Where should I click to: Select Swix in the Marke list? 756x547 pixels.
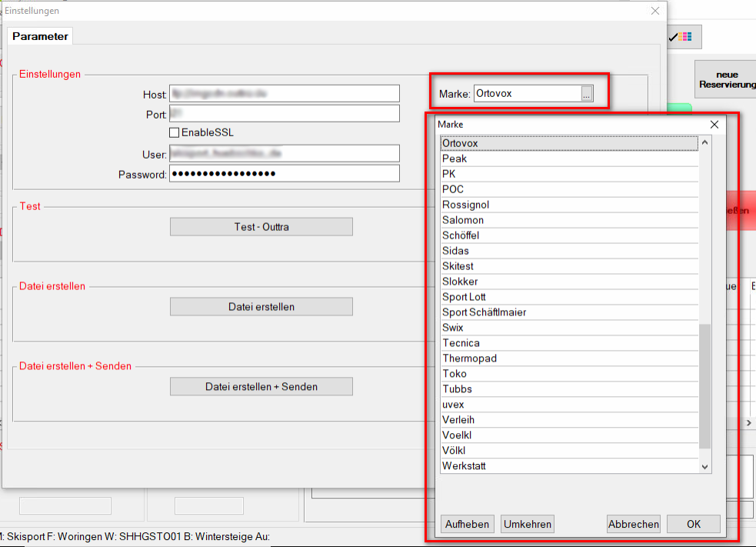pos(569,328)
